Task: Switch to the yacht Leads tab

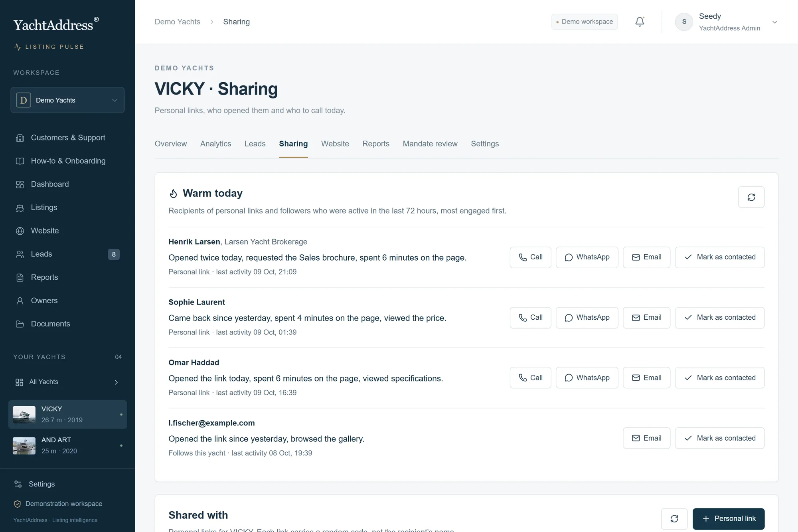Action: 255,144
